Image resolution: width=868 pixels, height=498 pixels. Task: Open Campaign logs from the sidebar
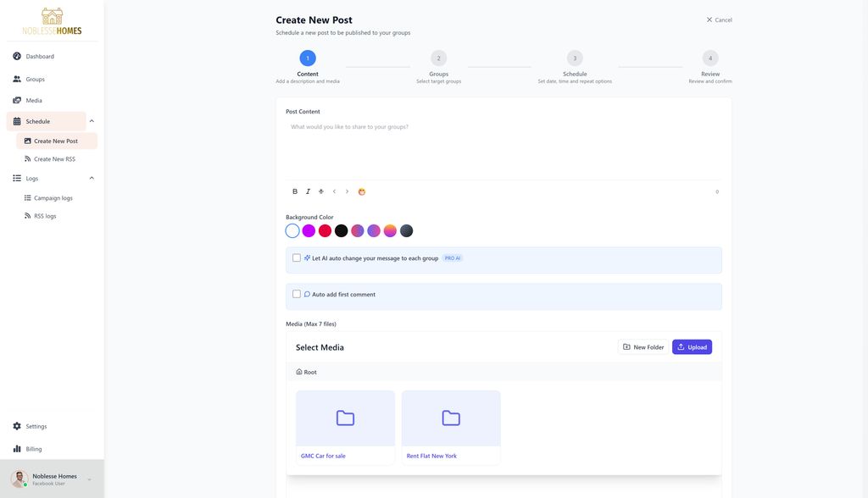53,198
